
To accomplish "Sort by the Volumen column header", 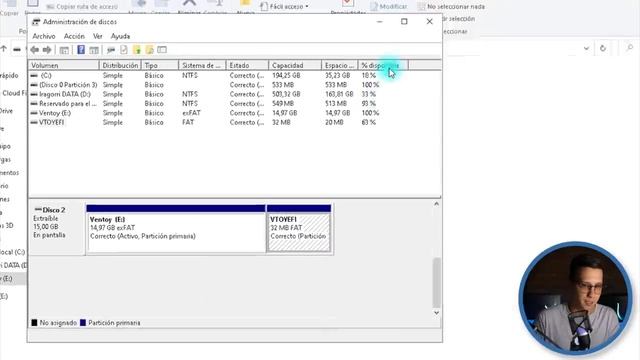I will point(64,65).
